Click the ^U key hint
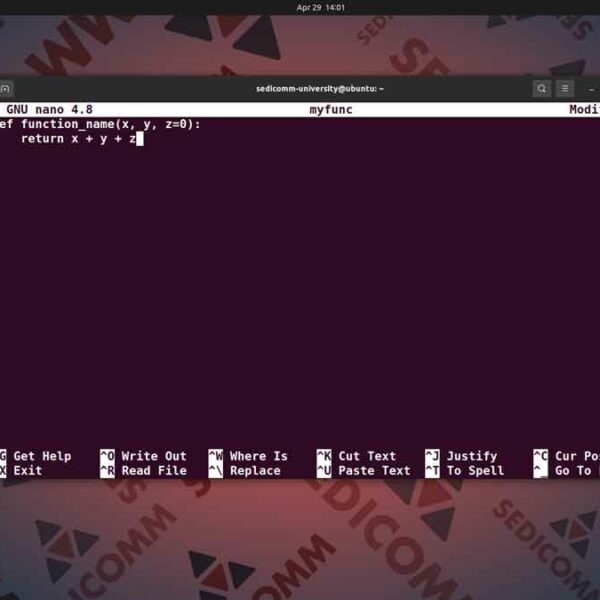Viewport: 600px width, 600px height. click(324, 471)
